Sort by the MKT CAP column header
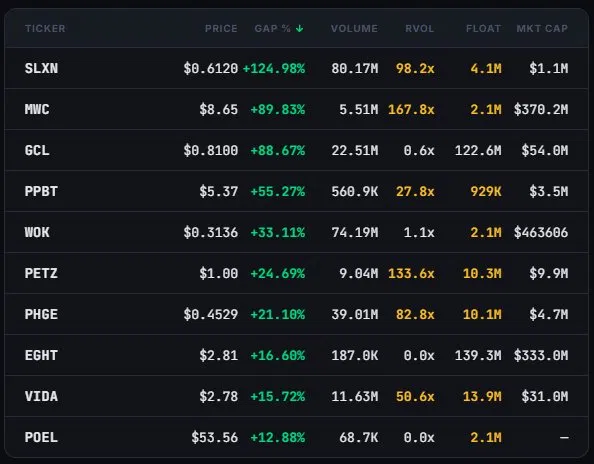Screen dimensions: 594x464 click(542, 28)
